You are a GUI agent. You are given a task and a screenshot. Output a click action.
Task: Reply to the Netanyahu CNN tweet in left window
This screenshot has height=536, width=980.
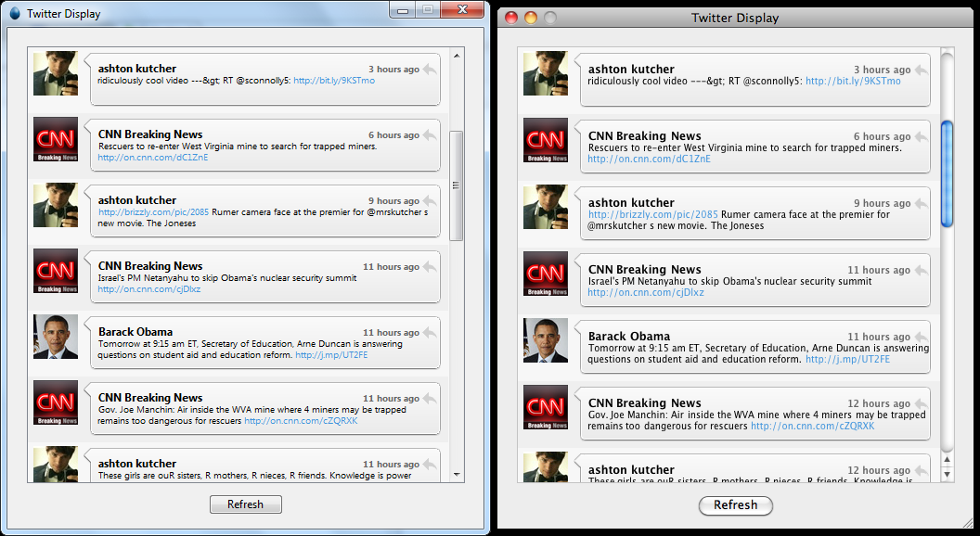[x=430, y=266]
